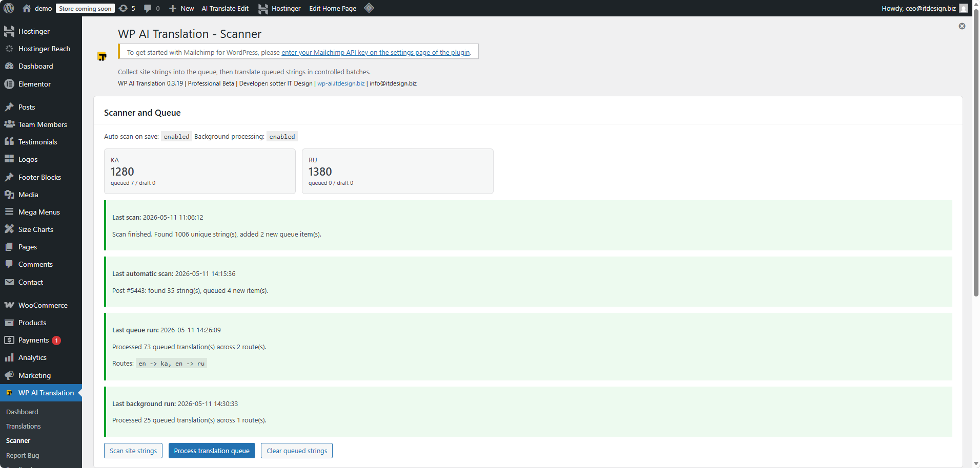Open the WP AI Translation Dashboard submenu
Screen dimensions: 980x468
tap(22, 412)
